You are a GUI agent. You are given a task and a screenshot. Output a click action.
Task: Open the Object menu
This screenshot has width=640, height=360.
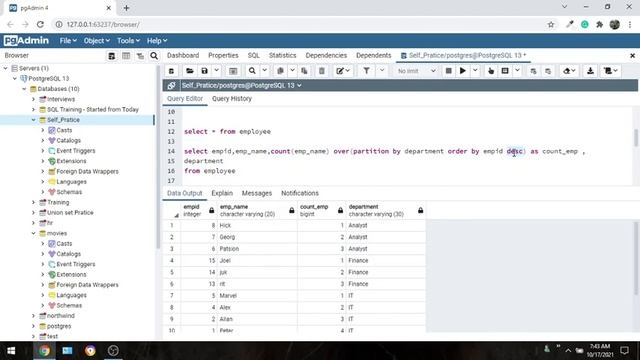[x=96, y=41]
